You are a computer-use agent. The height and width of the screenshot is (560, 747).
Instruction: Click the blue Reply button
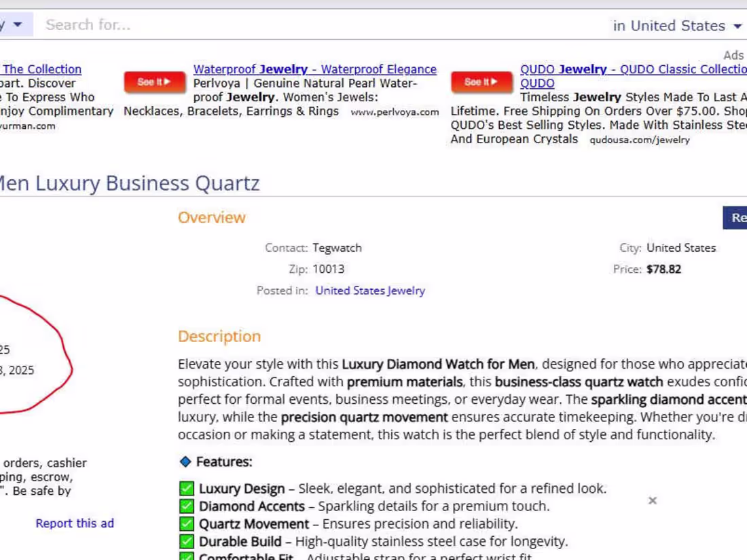click(x=737, y=217)
